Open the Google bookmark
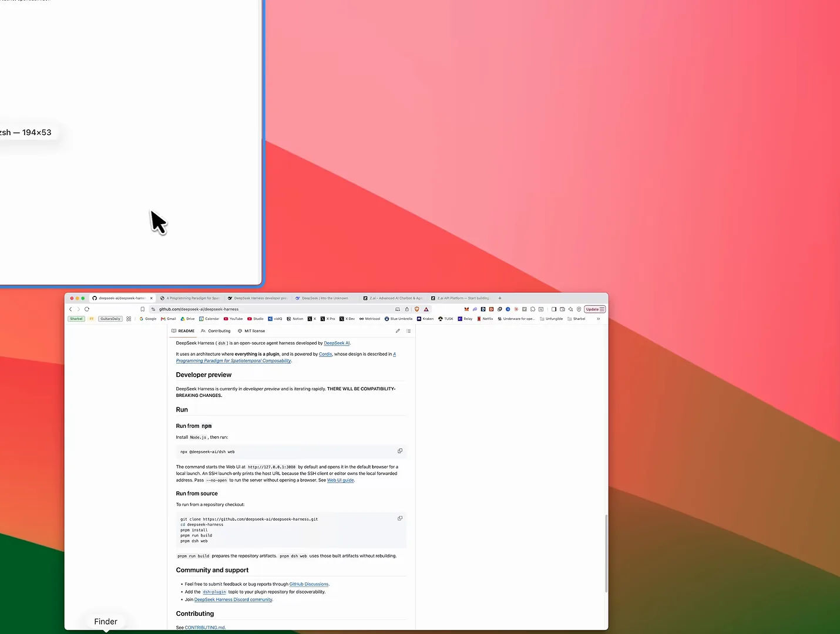 pos(148,319)
